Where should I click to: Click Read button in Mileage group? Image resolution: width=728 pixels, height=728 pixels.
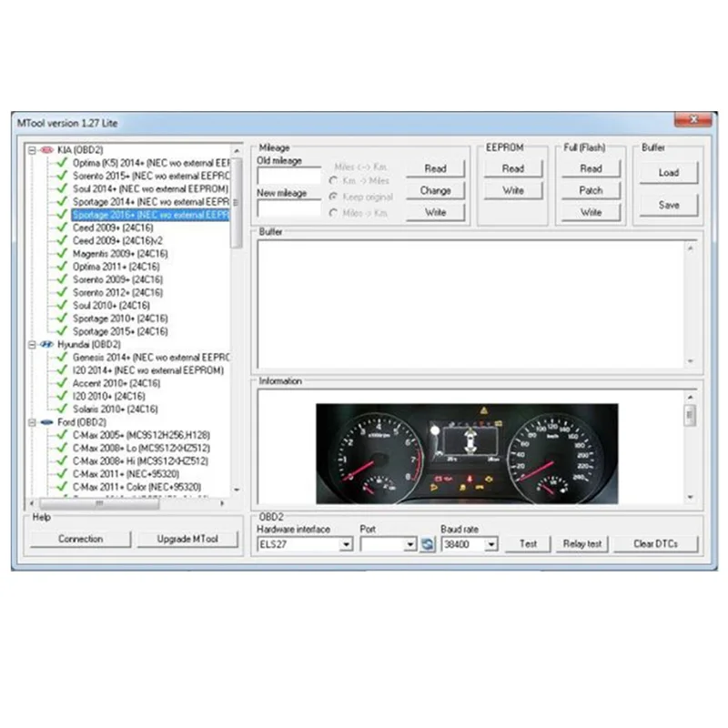[435, 168]
